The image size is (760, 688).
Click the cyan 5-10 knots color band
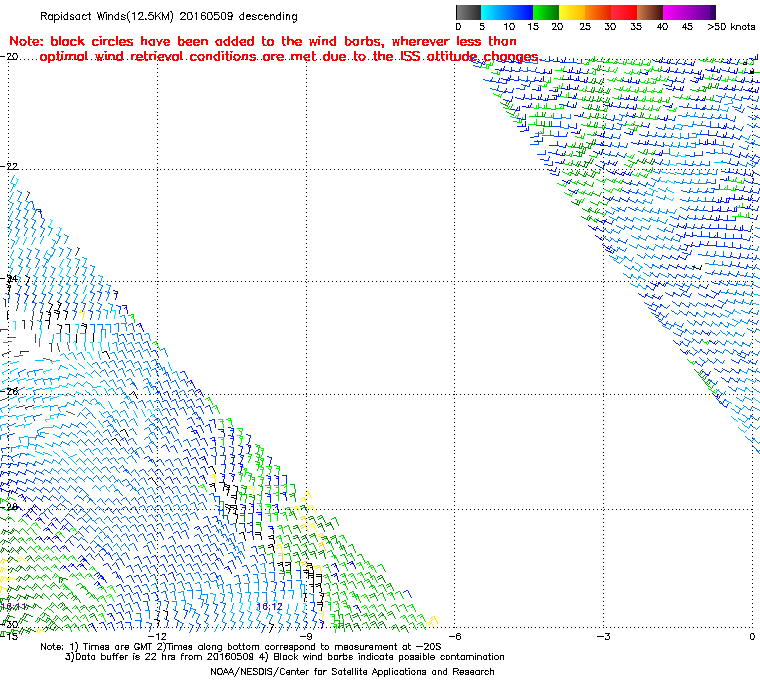pyautogui.click(x=494, y=12)
